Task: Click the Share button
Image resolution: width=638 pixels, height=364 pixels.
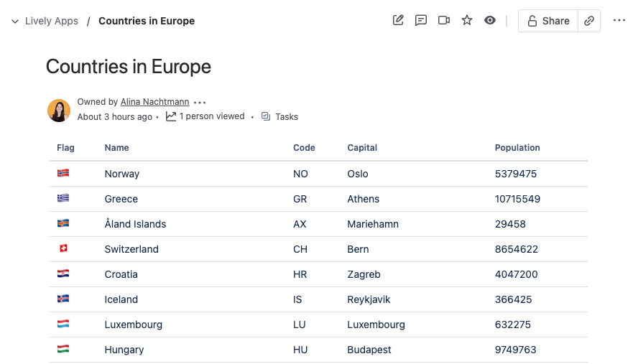Action: (x=548, y=21)
